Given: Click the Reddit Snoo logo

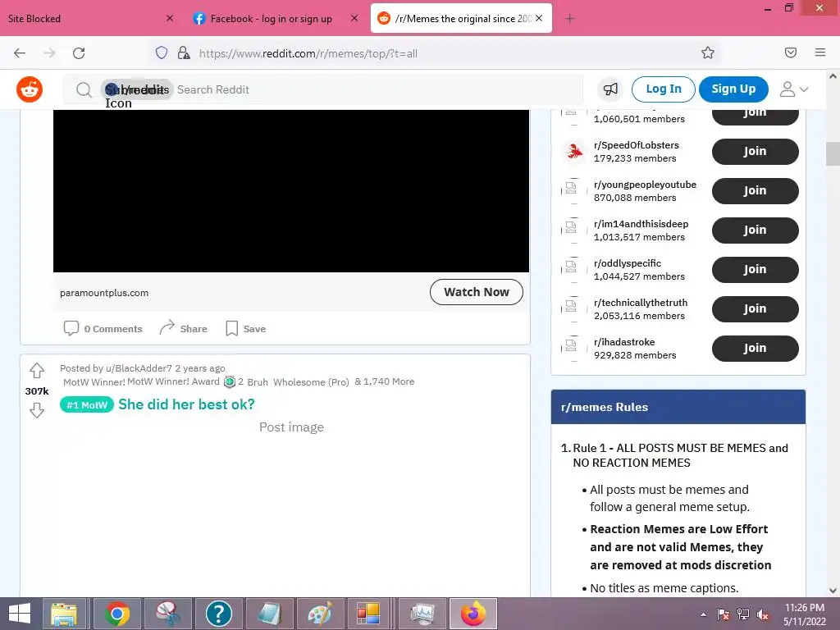Looking at the screenshot, I should tap(30, 89).
